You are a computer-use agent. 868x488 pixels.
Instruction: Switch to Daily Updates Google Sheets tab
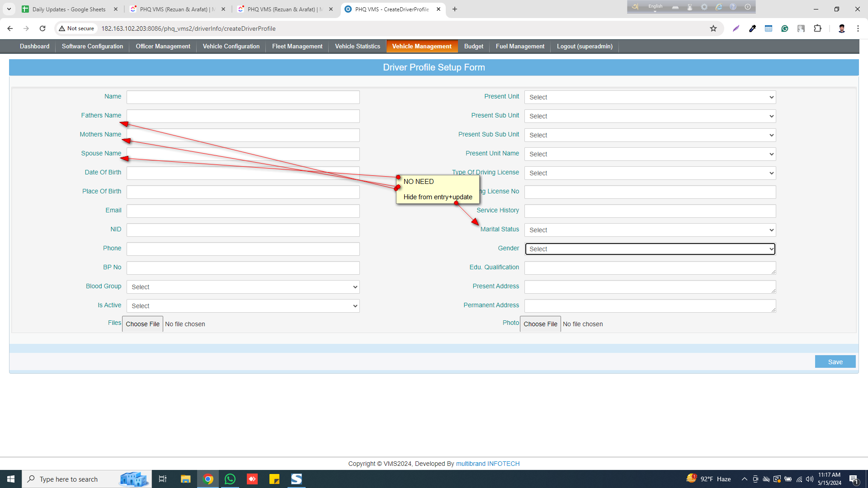pyautogui.click(x=69, y=9)
